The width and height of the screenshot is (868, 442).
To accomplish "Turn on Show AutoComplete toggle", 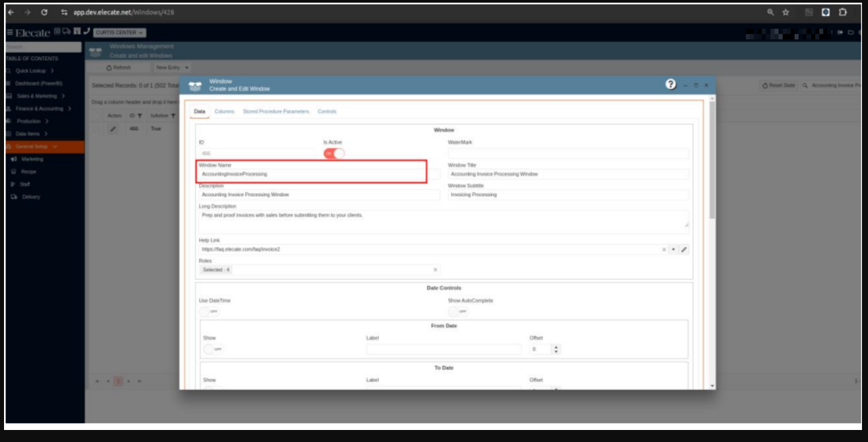I will click(458, 311).
